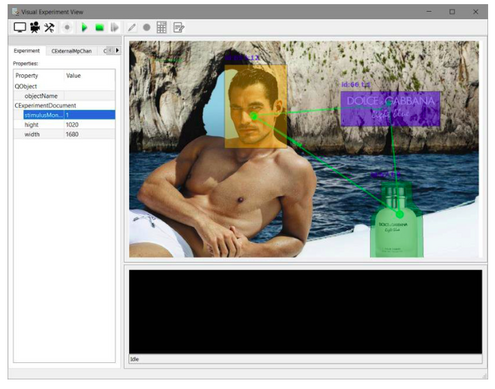Select the QObject property group row
This screenshot has width=495, height=389.
pyautogui.click(x=64, y=86)
